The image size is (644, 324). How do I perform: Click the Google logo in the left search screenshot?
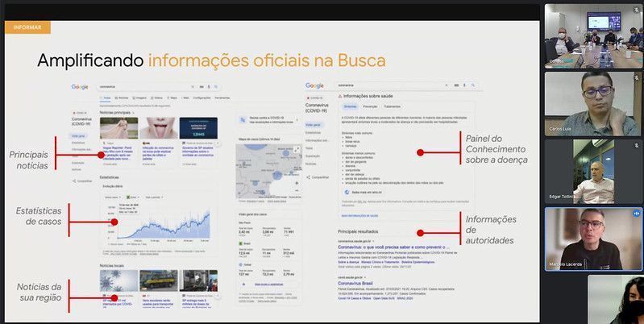80,86
